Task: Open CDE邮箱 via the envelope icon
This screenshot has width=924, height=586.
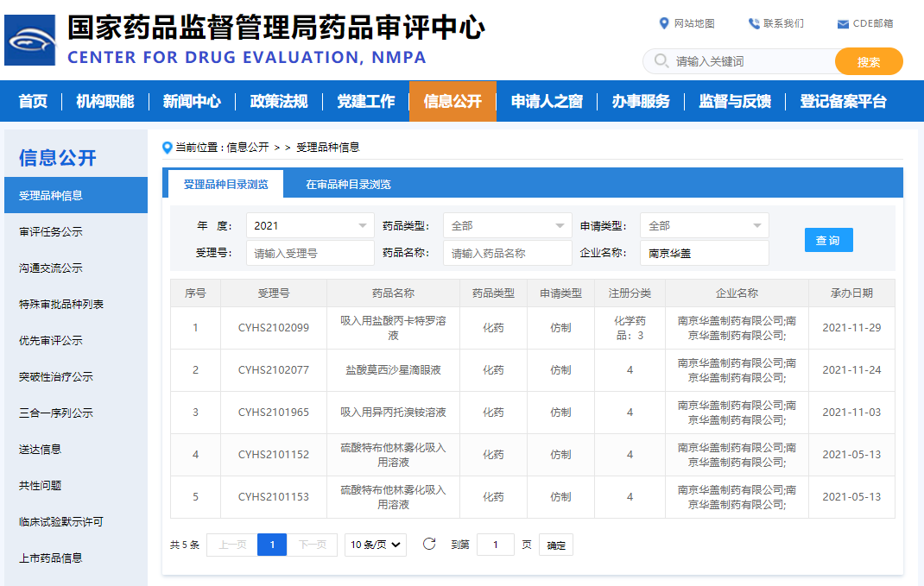Action: [843, 24]
